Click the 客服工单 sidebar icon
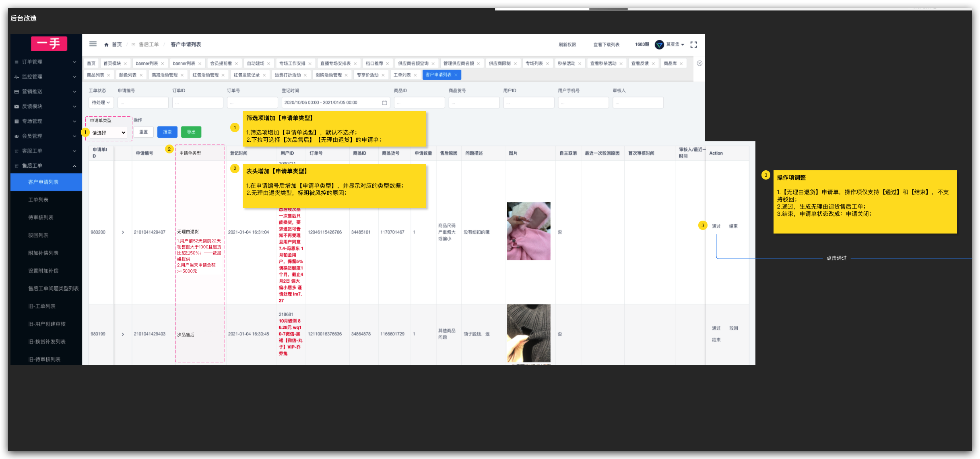Screen dimensions: 980x459 point(17,151)
